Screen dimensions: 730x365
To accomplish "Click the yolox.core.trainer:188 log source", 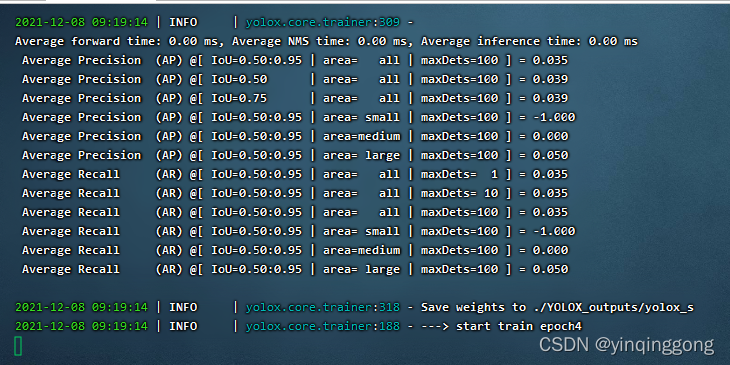I will tap(323, 326).
